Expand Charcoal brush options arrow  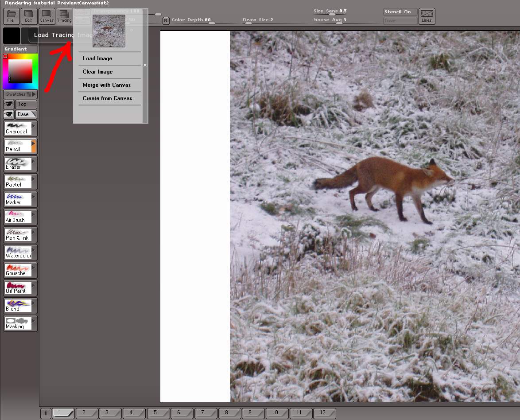[x=34, y=126]
